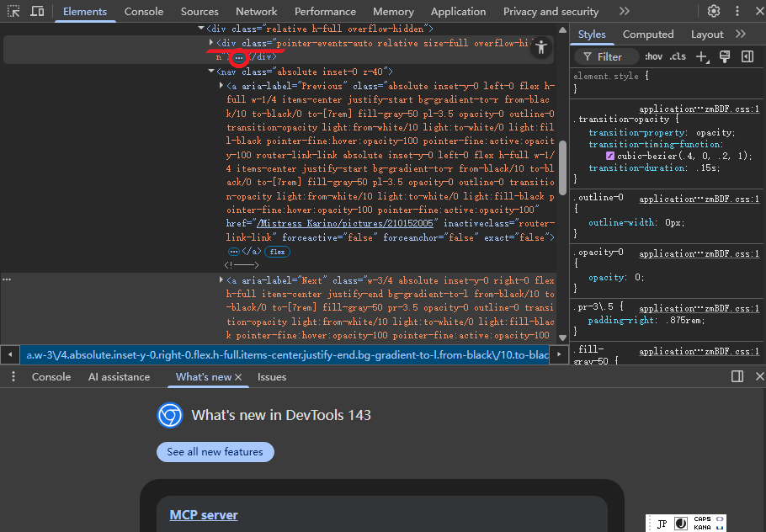The image size is (766, 532).
Task: Click the accessibility badge icon in Elements
Action: coord(541,48)
